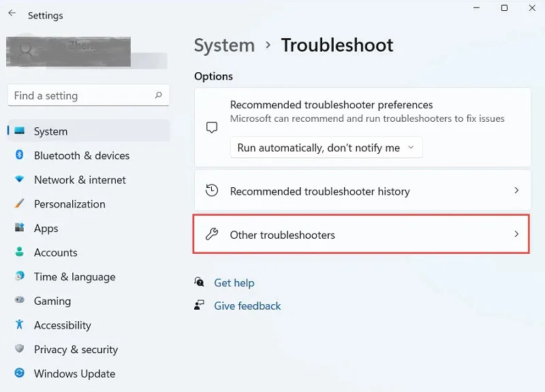The image size is (545, 392).
Task: Click the Network wifi icon in the sidebar
Action: (20, 179)
